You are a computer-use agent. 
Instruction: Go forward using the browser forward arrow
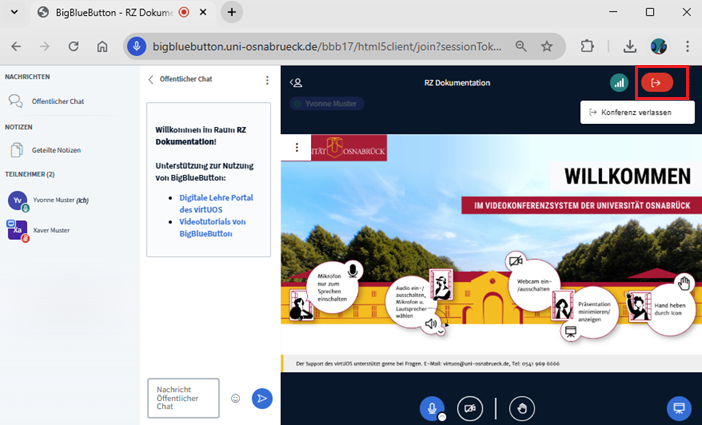coord(44,46)
